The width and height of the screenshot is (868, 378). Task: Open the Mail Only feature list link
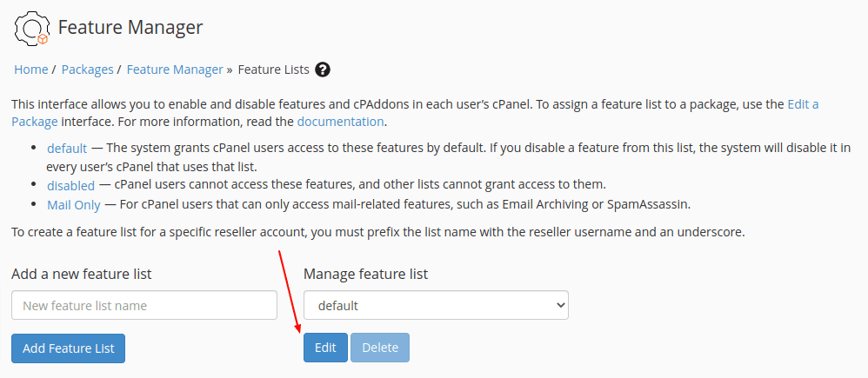74,205
